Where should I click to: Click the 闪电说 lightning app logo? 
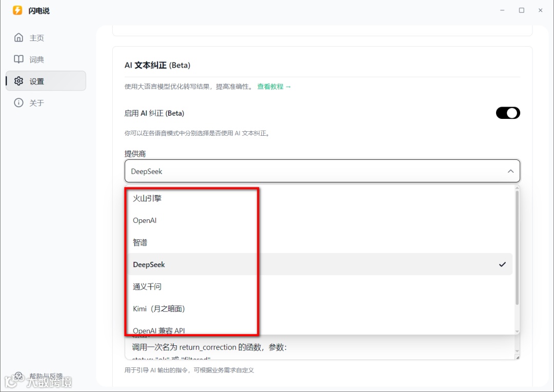(x=17, y=10)
